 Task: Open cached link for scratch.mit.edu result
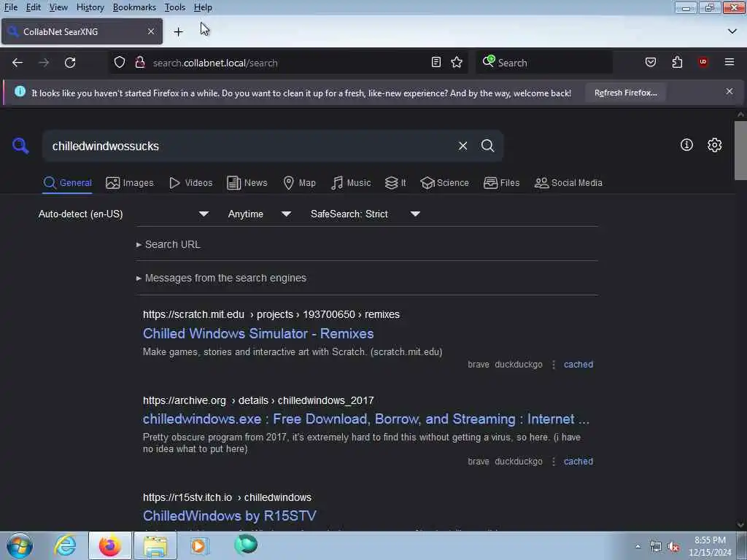pyautogui.click(x=578, y=365)
